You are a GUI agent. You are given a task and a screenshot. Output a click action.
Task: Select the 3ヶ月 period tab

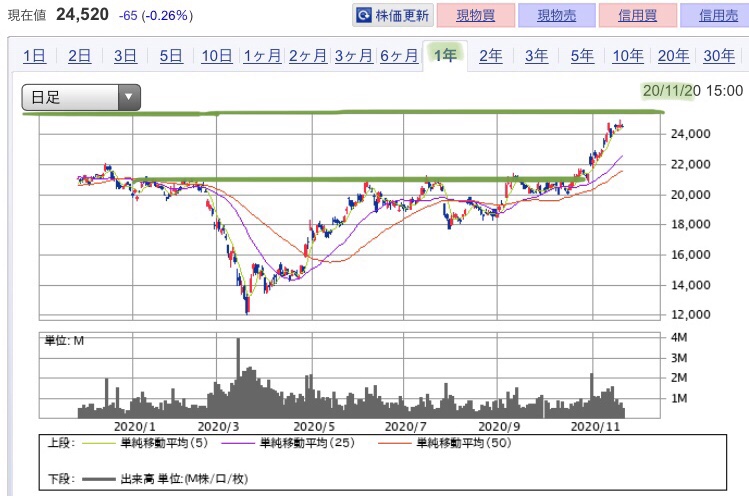[x=353, y=56]
